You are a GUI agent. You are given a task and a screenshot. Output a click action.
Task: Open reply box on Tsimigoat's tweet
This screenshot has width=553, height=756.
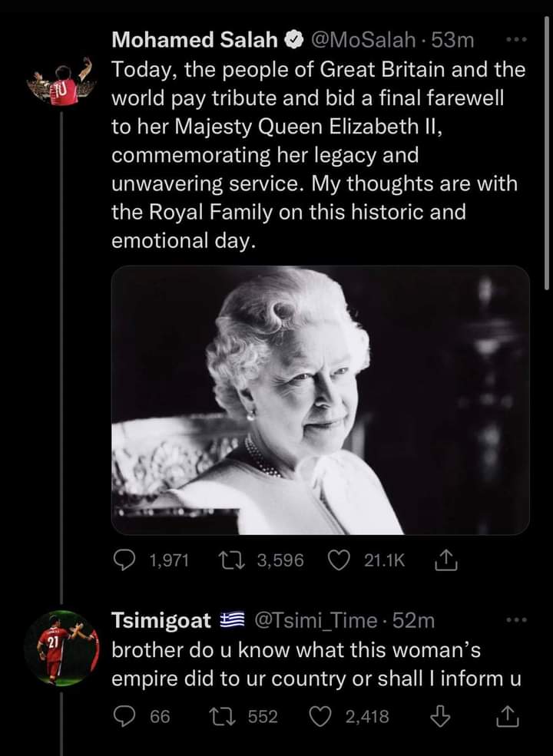(125, 717)
